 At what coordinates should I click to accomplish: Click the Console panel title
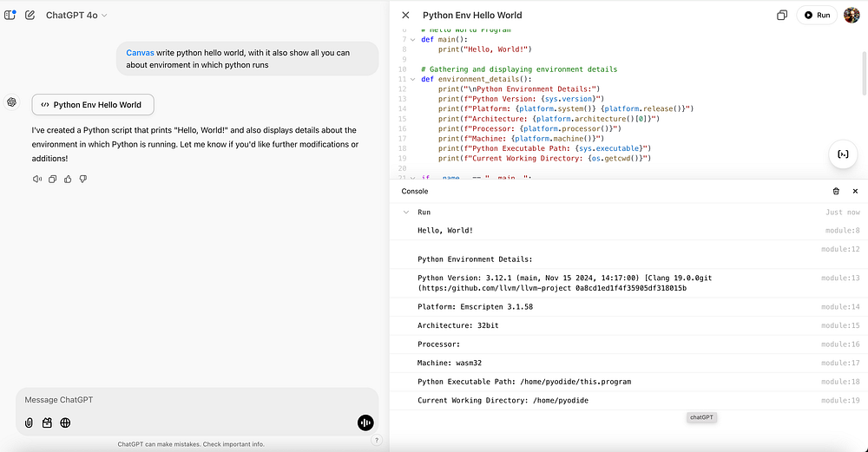pos(415,192)
